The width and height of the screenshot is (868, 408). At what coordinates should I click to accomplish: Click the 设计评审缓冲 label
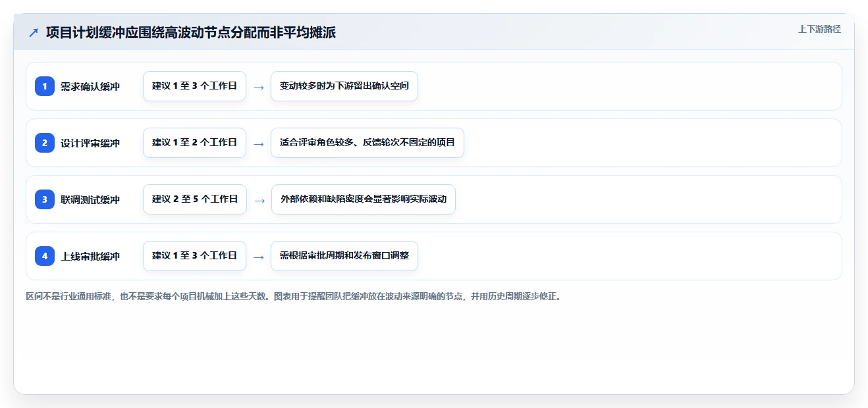(x=90, y=143)
